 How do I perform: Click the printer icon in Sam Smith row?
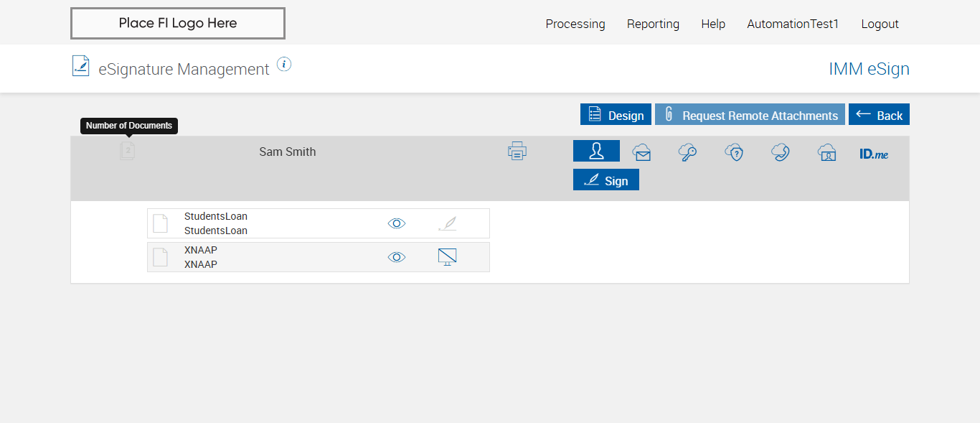pos(517,151)
